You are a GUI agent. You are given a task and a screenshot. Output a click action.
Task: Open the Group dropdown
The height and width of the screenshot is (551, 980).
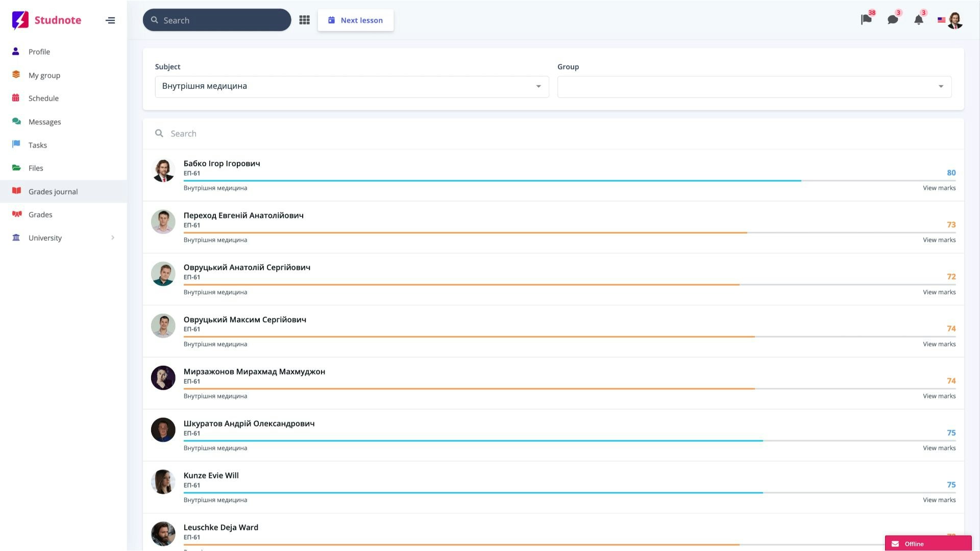(754, 86)
